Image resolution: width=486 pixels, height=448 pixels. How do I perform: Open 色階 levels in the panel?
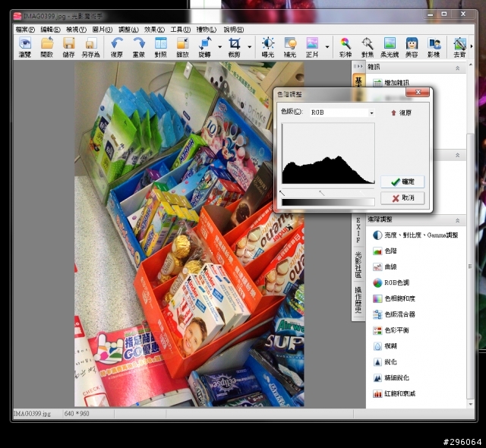(x=385, y=251)
